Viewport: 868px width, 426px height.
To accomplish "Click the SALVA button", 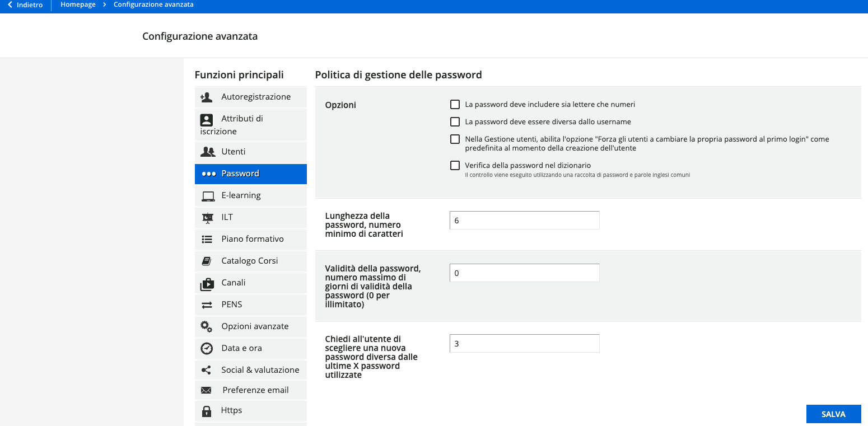I will pos(833,414).
